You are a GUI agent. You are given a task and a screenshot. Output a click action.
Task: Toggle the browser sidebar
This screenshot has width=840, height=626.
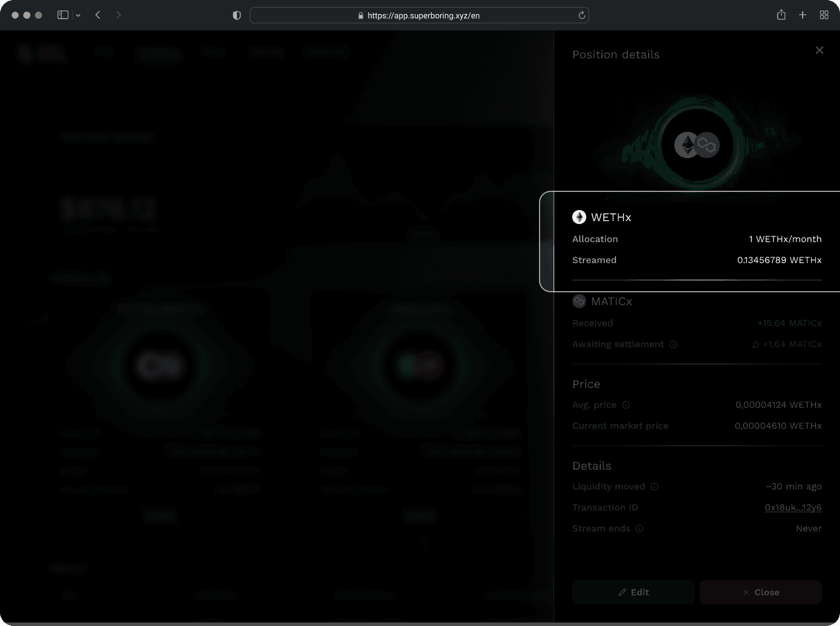point(63,15)
